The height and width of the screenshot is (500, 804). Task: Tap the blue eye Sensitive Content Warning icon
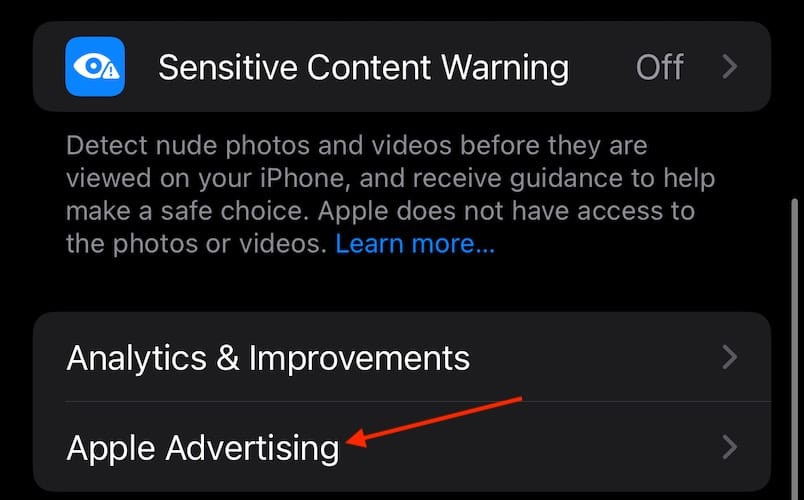point(95,67)
